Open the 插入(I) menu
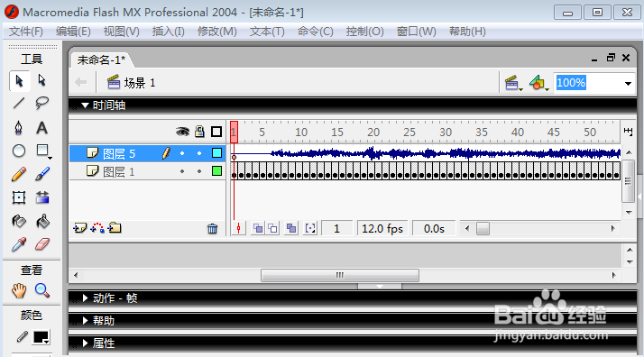644x357 pixels. [x=168, y=32]
